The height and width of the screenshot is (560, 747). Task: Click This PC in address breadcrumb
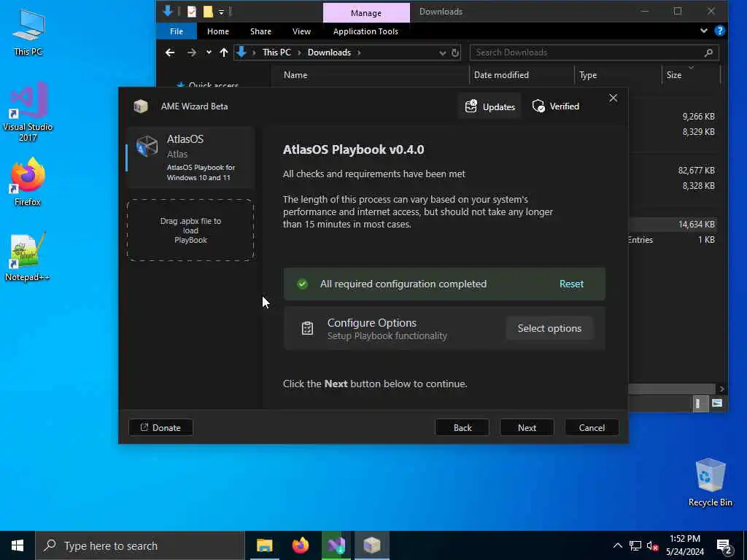coord(276,52)
